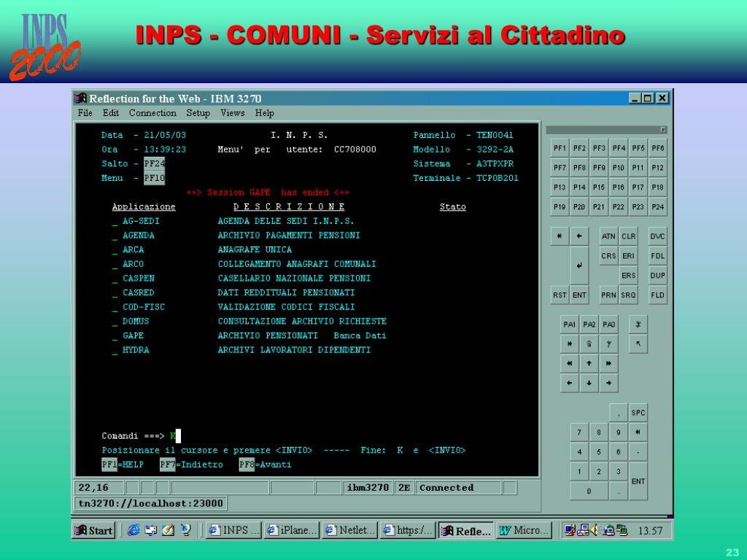Switch to the Netlet... taskbar window
Image resolution: width=747 pixels, height=560 pixels.
(x=350, y=530)
